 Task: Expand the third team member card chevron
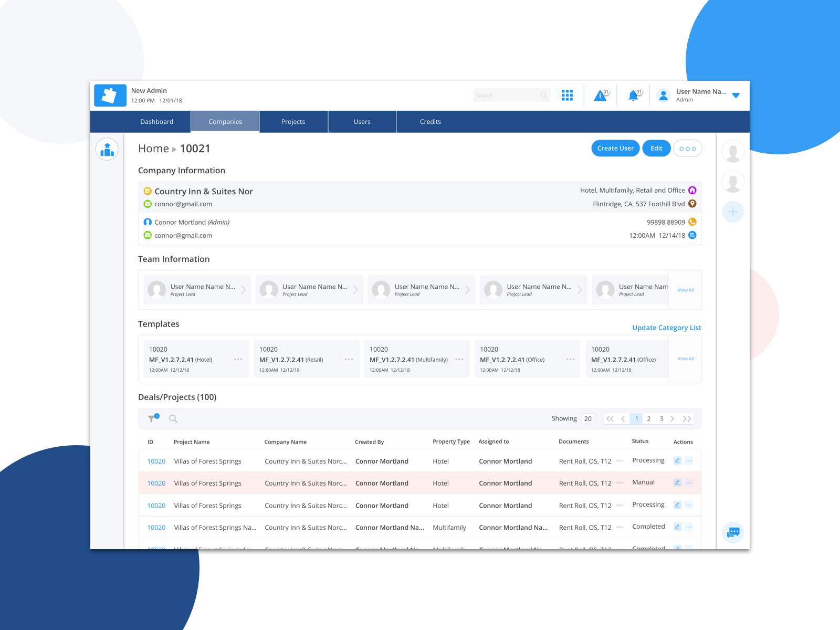tap(468, 290)
